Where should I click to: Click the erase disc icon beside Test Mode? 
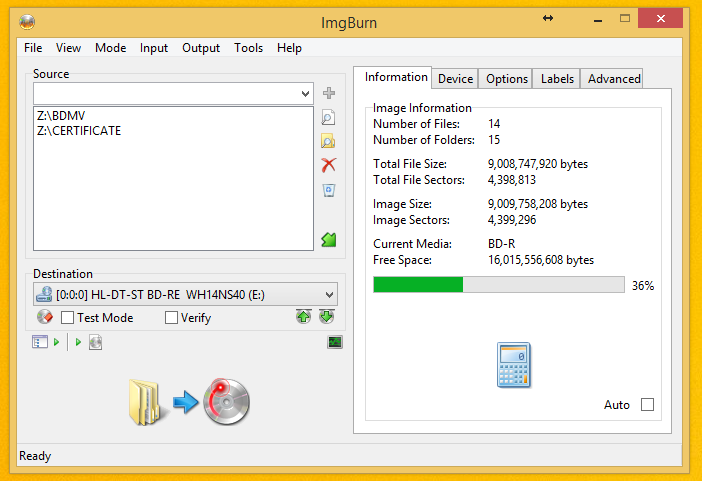pos(45,317)
